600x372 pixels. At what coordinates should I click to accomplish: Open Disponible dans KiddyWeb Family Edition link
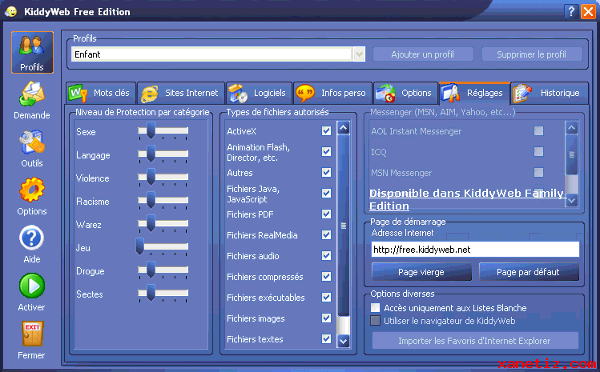pyautogui.click(x=466, y=199)
